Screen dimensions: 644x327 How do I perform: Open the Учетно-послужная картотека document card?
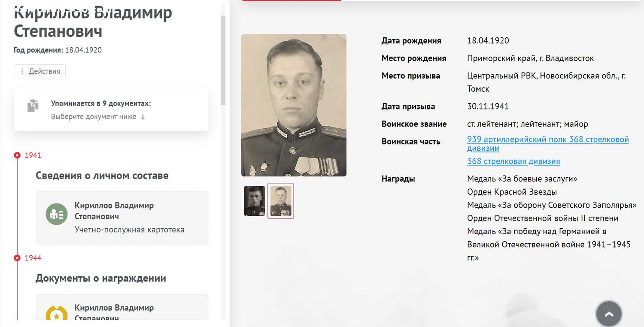tap(122, 218)
